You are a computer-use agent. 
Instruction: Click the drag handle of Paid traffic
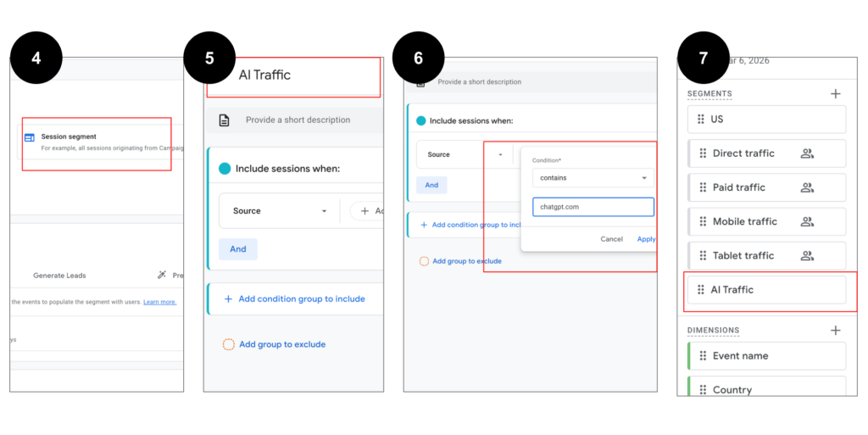(x=703, y=187)
